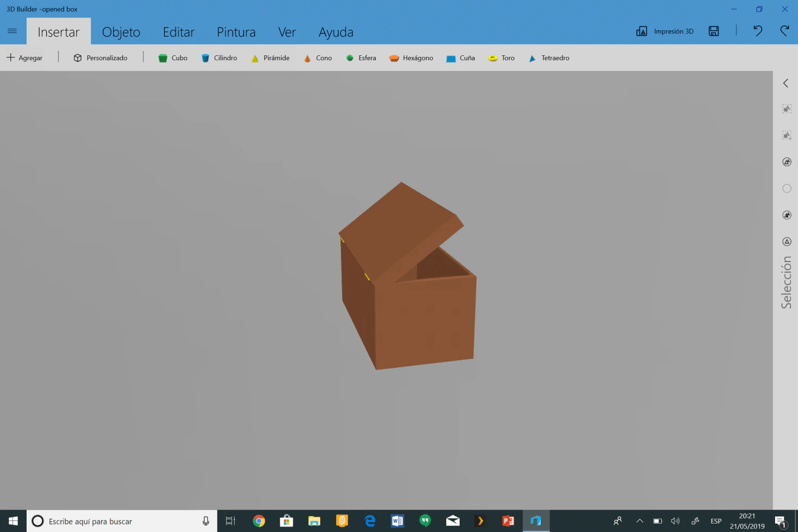The image size is (798, 532).
Task: Open Task View on the taskbar
Action: pos(230,521)
